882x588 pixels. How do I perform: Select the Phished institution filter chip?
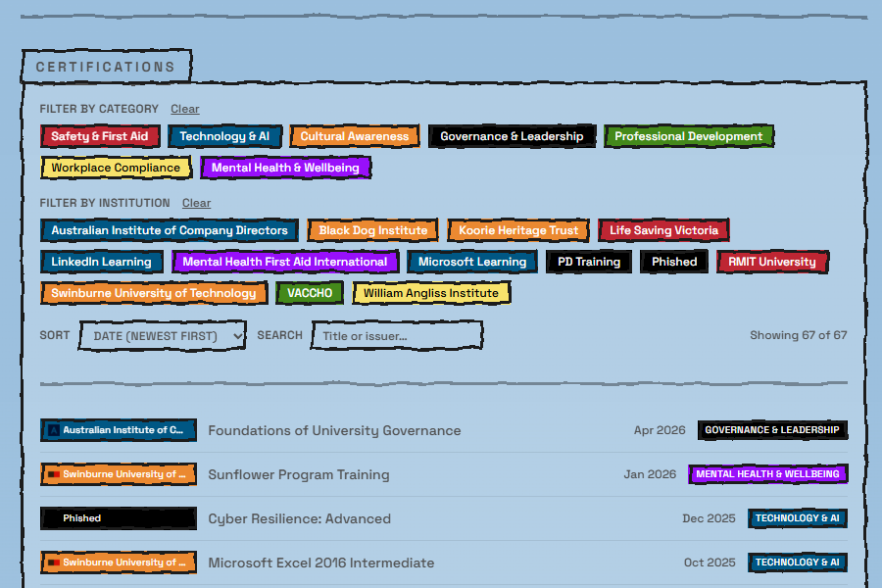point(674,262)
